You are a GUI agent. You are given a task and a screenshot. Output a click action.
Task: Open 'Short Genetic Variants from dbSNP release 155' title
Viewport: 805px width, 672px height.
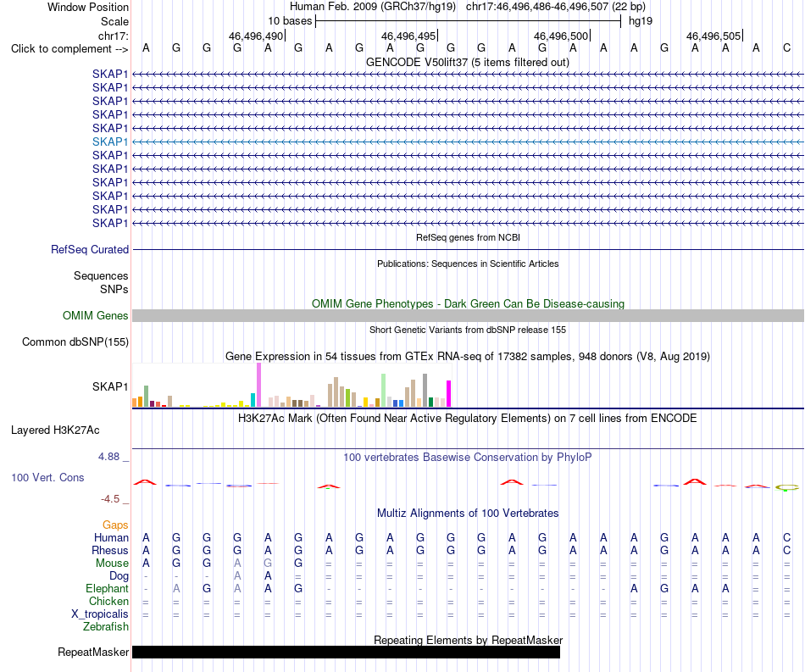pyautogui.click(x=468, y=330)
